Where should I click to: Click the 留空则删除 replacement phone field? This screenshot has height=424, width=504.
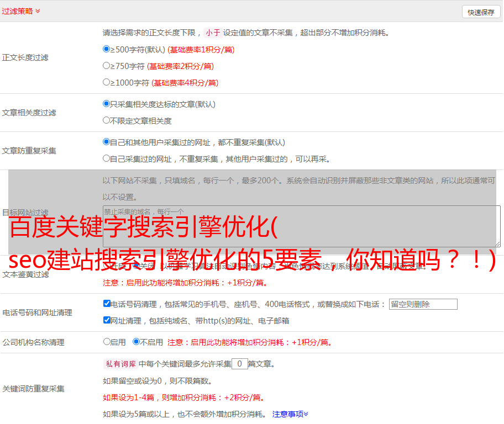423,304
